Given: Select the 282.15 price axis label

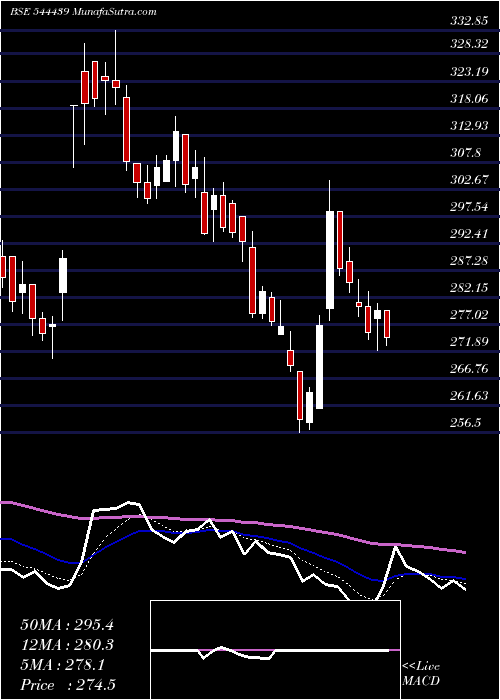Looking at the screenshot, I should (x=468, y=288).
